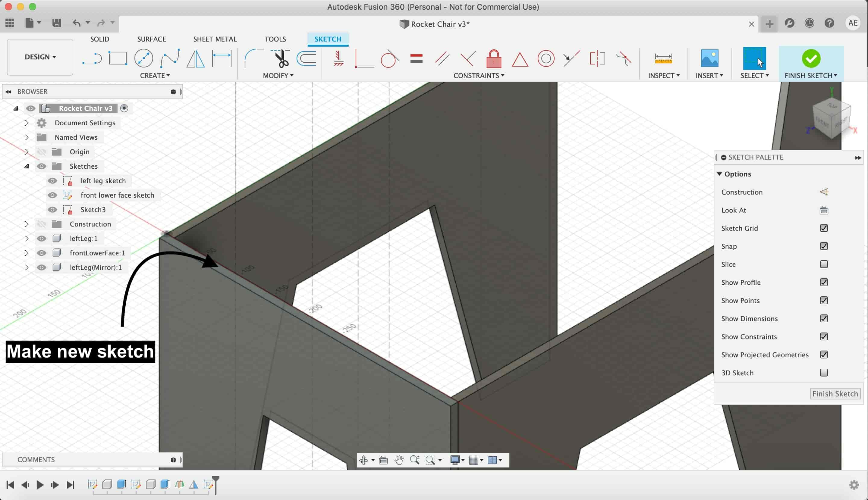Enable the 3D Sketch checkbox

tap(824, 373)
